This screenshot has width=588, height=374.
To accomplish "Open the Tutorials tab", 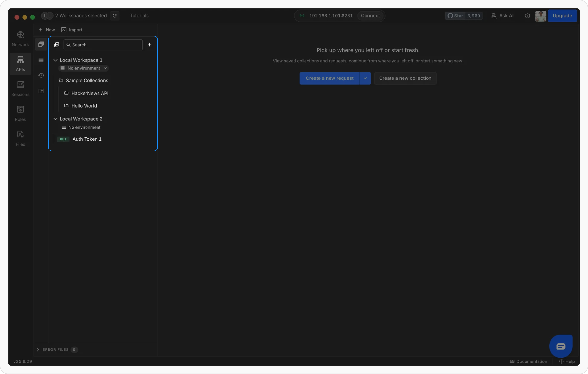I will tap(139, 16).
